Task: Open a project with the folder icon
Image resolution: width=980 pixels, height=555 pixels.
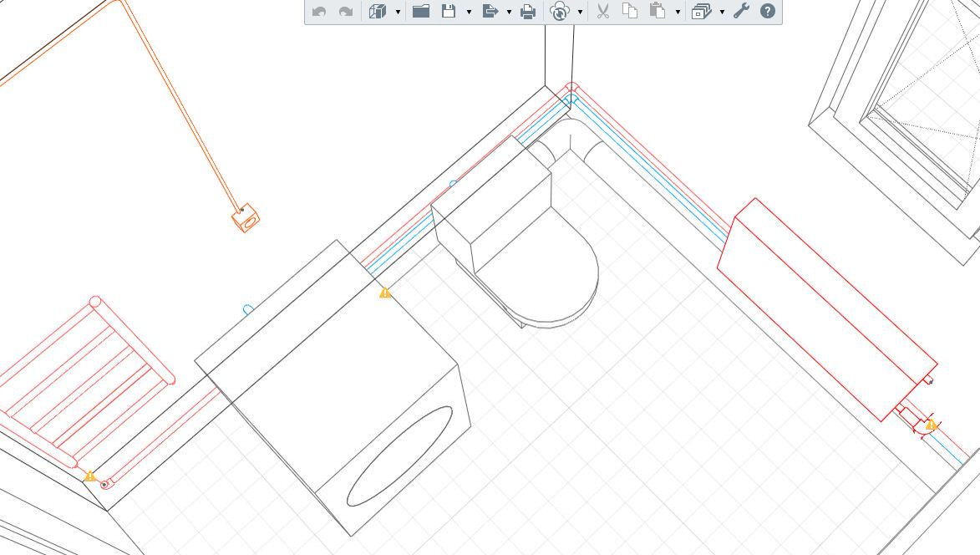Action: 421,11
